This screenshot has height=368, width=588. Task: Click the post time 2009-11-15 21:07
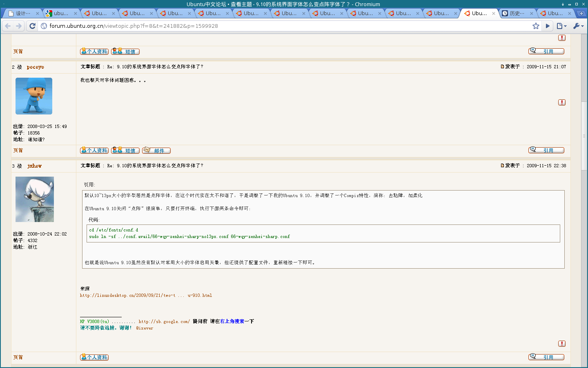(x=546, y=67)
